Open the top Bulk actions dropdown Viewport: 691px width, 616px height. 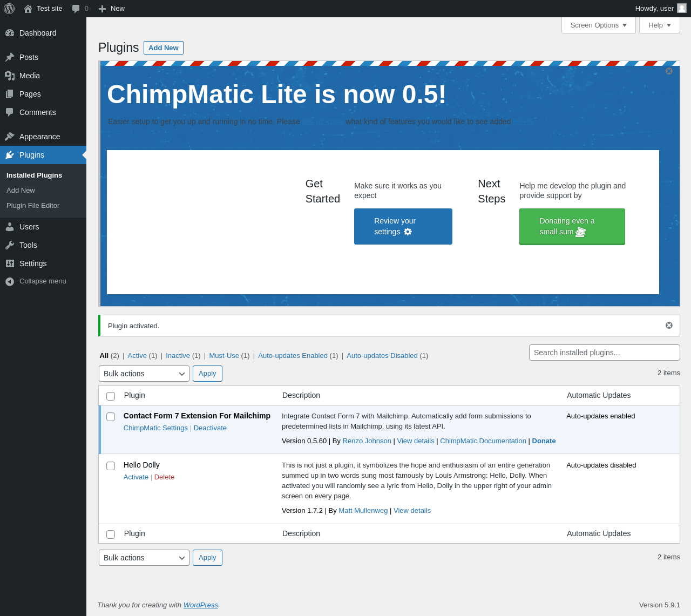pos(144,374)
